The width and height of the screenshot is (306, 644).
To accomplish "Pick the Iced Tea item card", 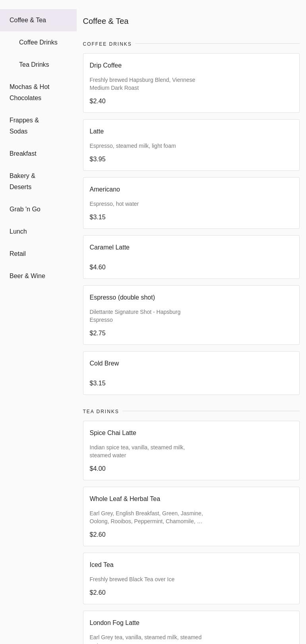I will point(191,578).
